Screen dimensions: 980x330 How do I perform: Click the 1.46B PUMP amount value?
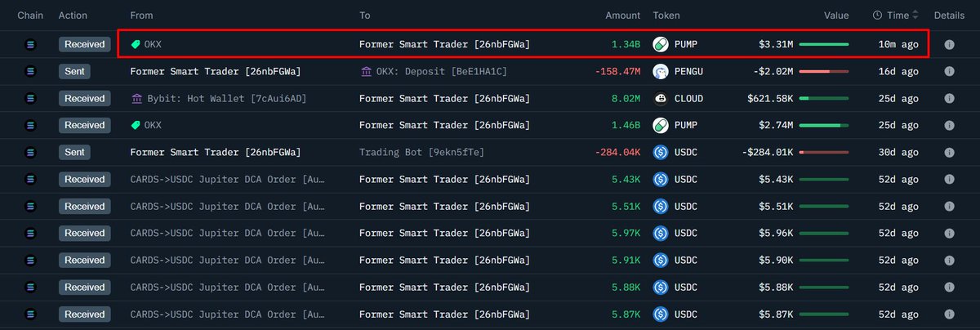[628, 125]
